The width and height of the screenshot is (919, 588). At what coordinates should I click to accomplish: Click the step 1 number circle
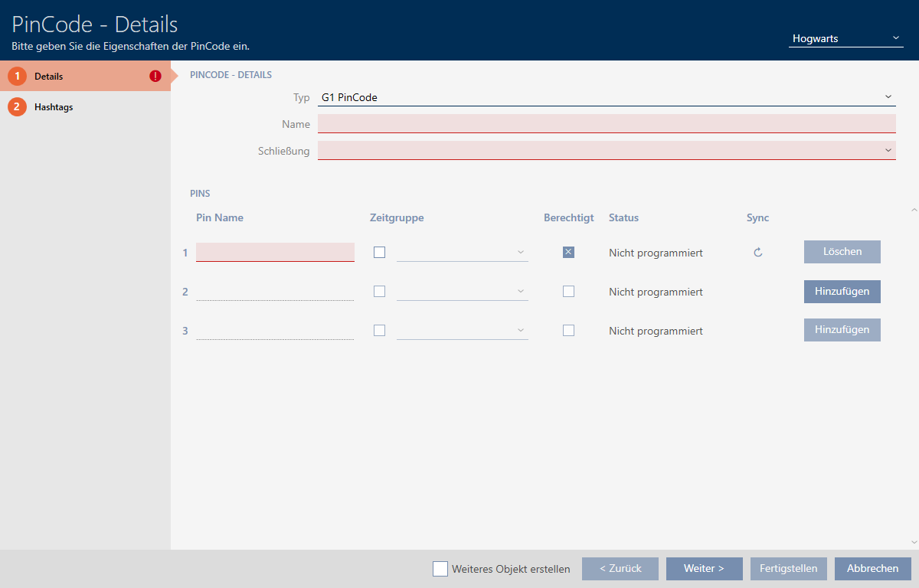coord(17,77)
